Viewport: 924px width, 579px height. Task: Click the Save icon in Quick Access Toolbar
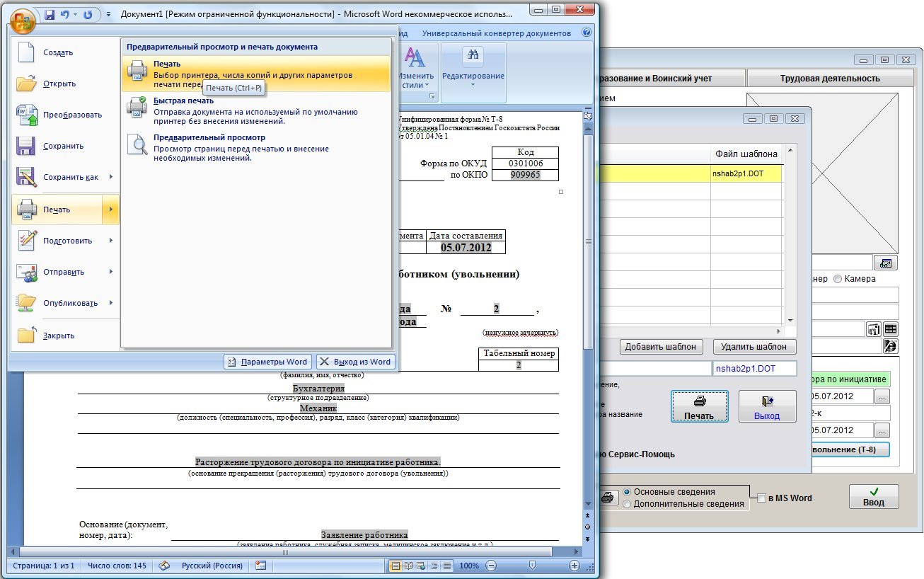pos(50,14)
